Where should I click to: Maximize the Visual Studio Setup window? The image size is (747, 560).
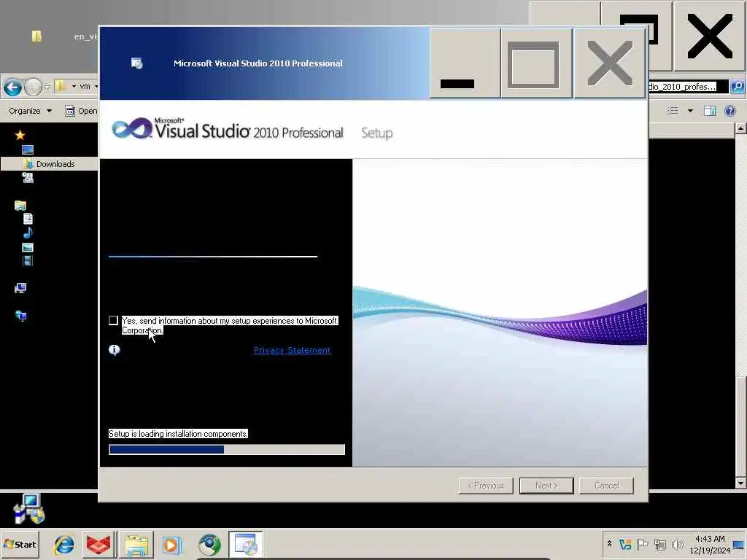click(536, 63)
